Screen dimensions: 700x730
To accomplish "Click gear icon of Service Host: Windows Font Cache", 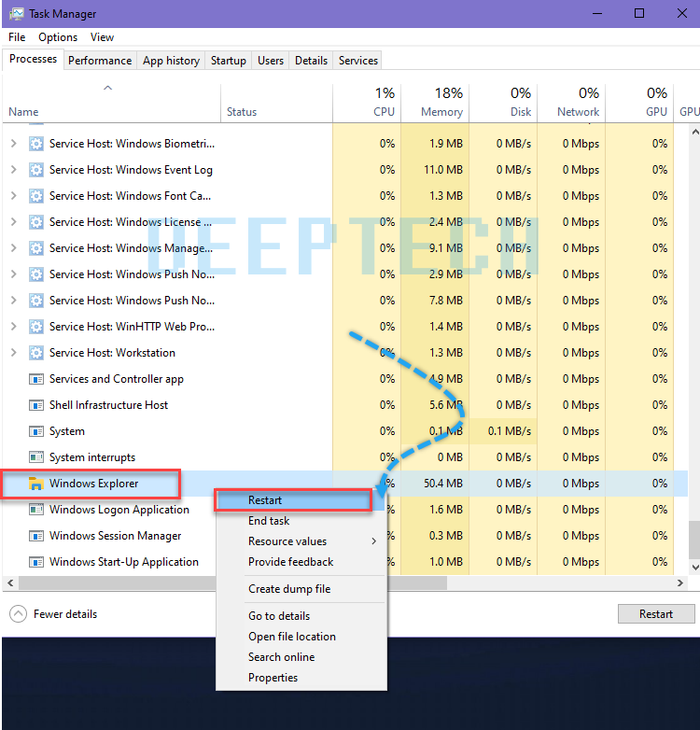I will click(35, 196).
